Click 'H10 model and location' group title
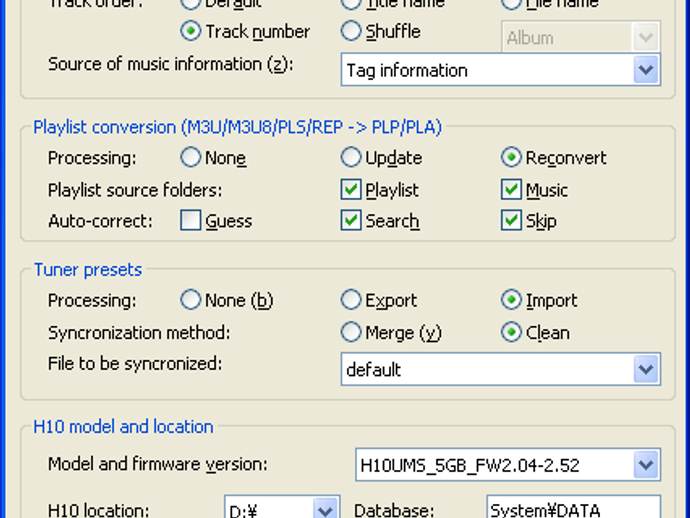The height and width of the screenshot is (518, 690). [x=123, y=427]
